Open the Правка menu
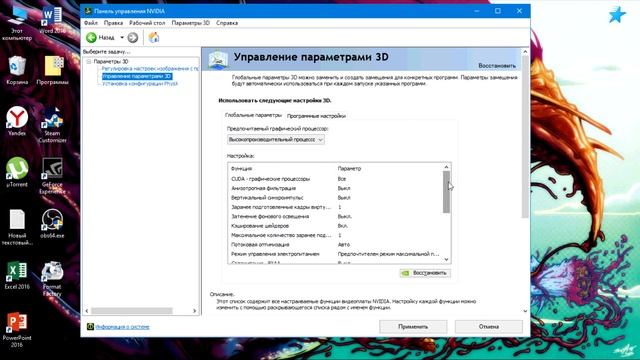The width and height of the screenshot is (640, 360). click(113, 23)
